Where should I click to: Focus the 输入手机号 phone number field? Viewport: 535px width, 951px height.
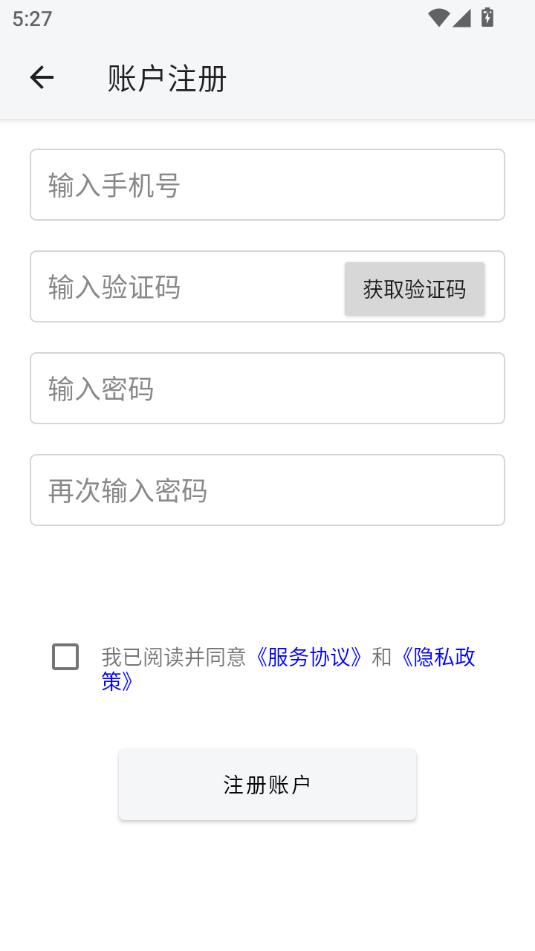click(x=268, y=184)
